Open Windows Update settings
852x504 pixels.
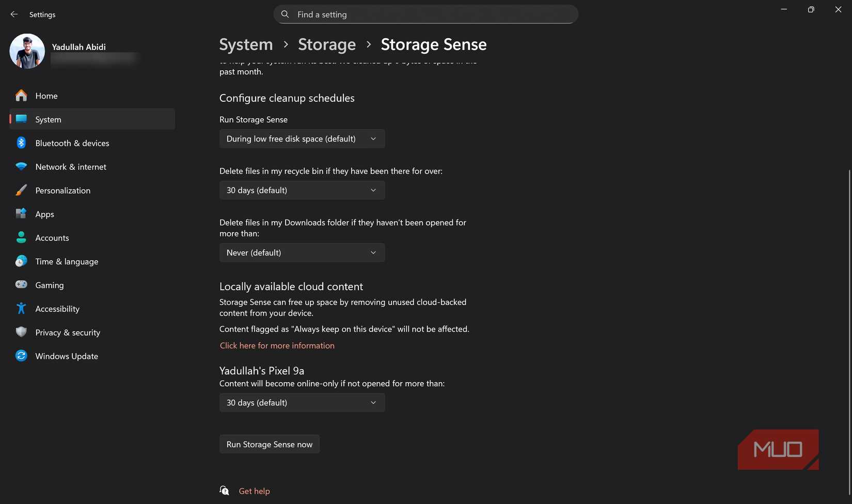[67, 356]
